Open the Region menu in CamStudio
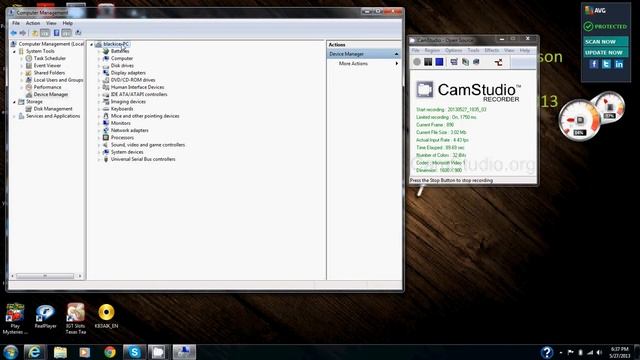The height and width of the screenshot is (360, 640). (432, 51)
